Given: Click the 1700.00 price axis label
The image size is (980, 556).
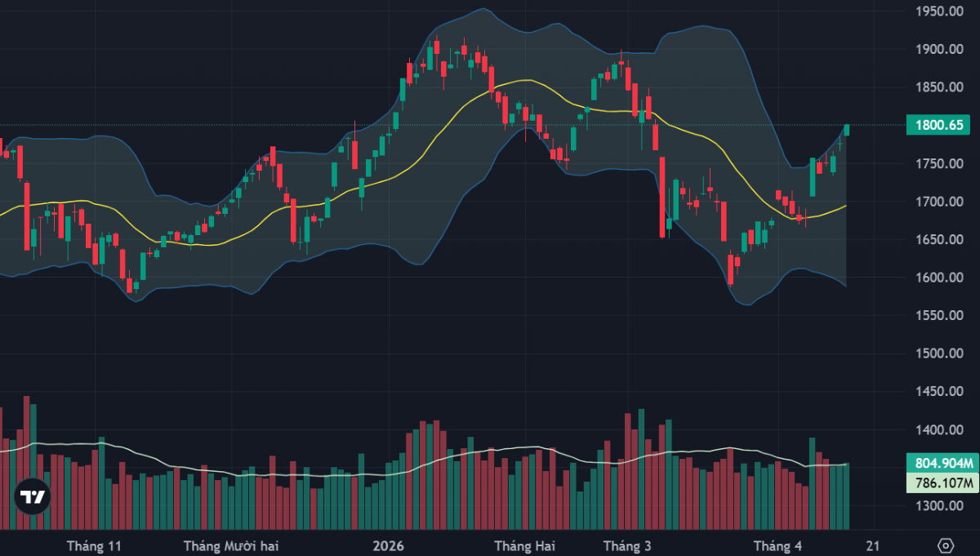Looking at the screenshot, I should [x=939, y=202].
